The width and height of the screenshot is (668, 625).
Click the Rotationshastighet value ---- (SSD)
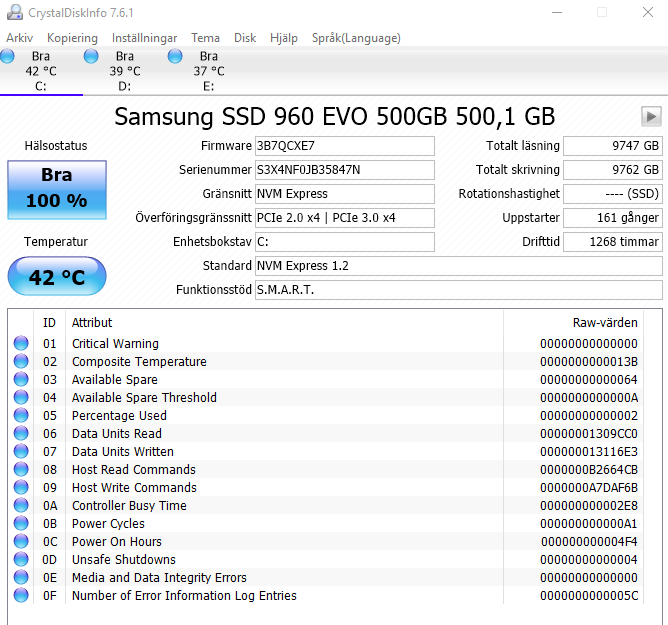coord(613,194)
